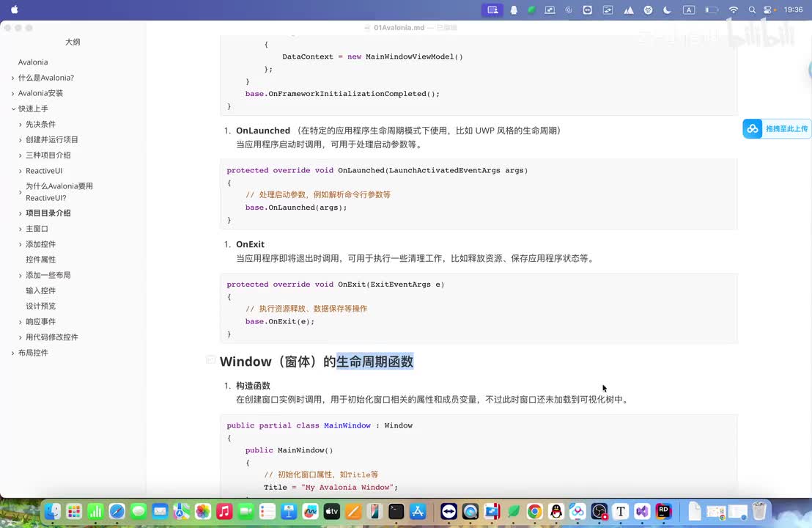Expand 先决条件 outline item

[x=21, y=125]
